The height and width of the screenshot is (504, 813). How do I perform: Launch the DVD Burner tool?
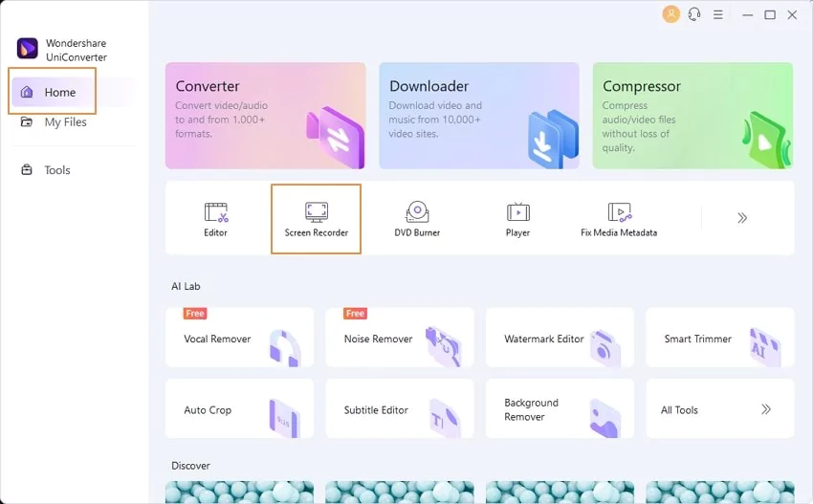click(417, 219)
